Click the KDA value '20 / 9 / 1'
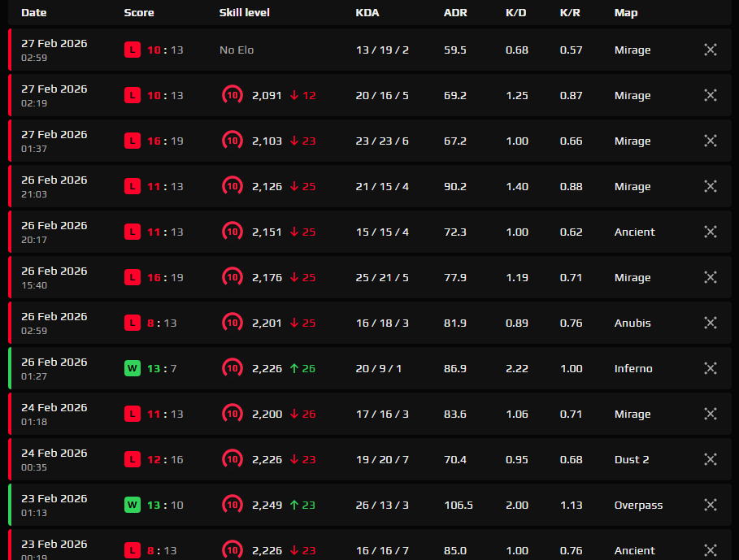Image resolution: width=739 pixels, height=560 pixels. coord(379,368)
